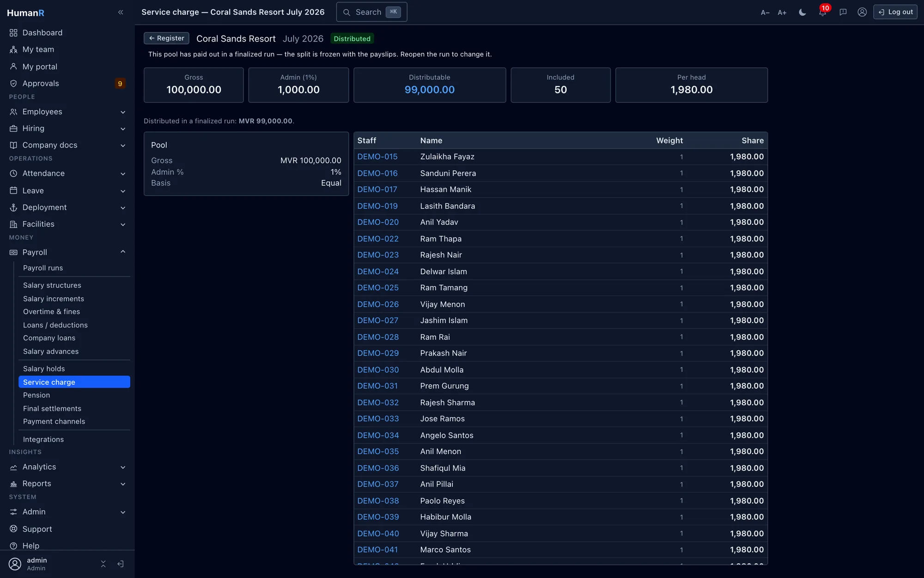Click the Weight column header

coord(669,141)
